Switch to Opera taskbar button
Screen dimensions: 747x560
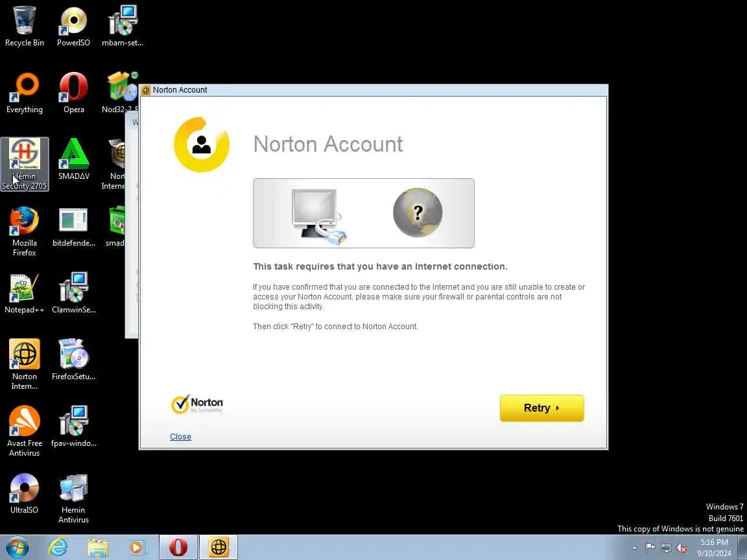178,547
